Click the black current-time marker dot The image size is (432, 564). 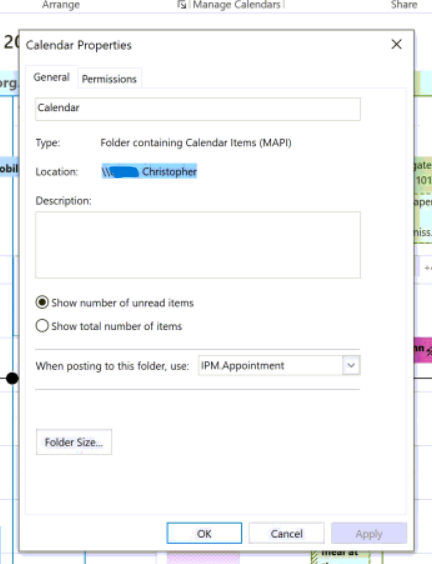(12, 378)
